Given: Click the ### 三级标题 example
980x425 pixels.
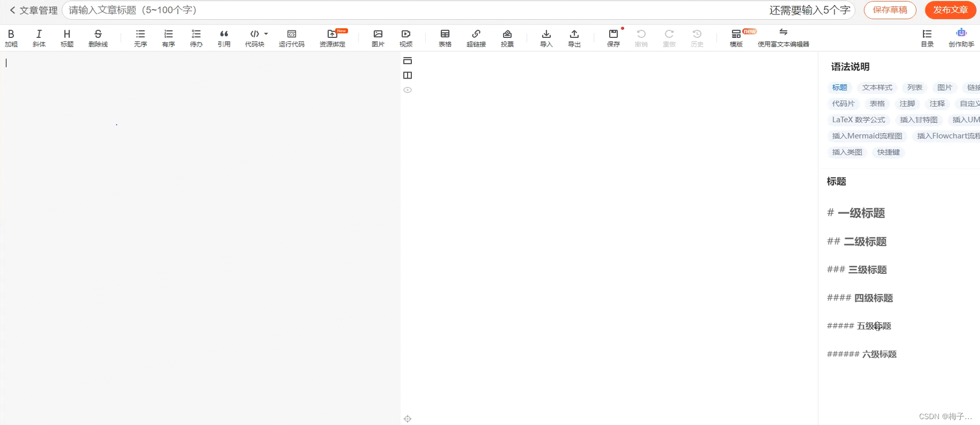Looking at the screenshot, I should 857,270.
